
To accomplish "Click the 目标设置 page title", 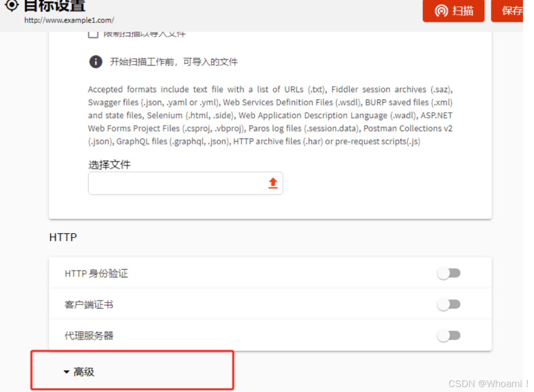I will tap(54, 5).
